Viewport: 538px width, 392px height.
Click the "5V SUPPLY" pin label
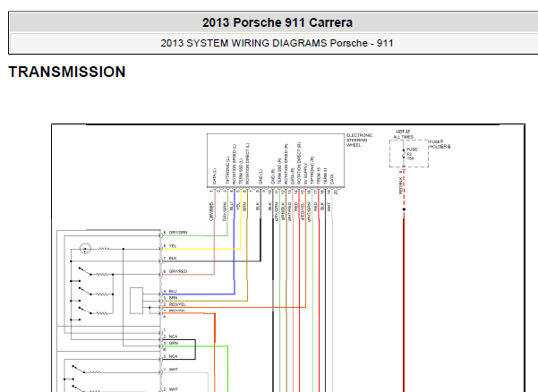pos(305,174)
